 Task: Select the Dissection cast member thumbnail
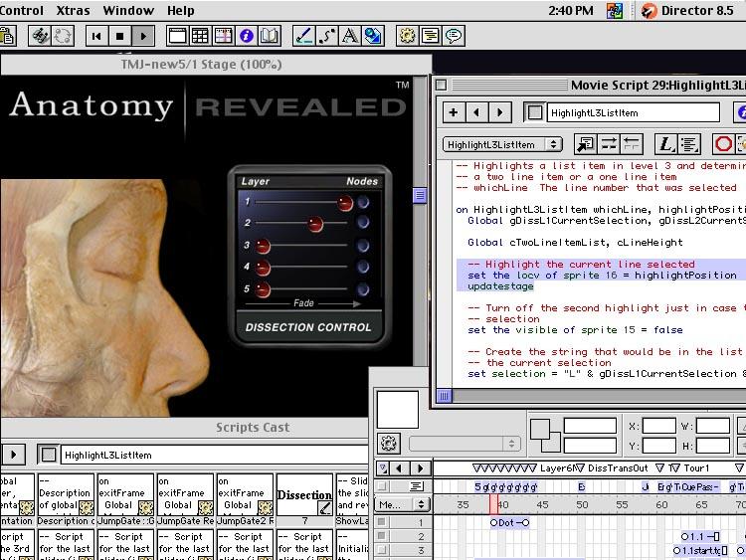304,494
